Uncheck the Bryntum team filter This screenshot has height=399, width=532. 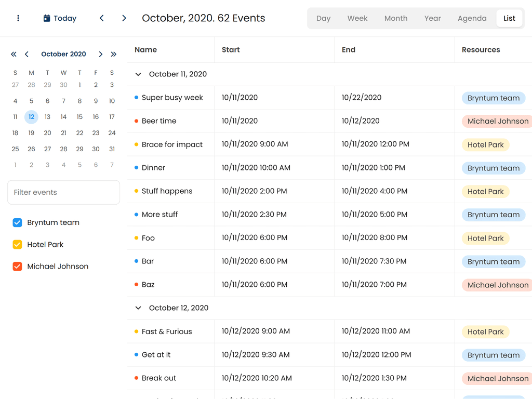coord(17,222)
